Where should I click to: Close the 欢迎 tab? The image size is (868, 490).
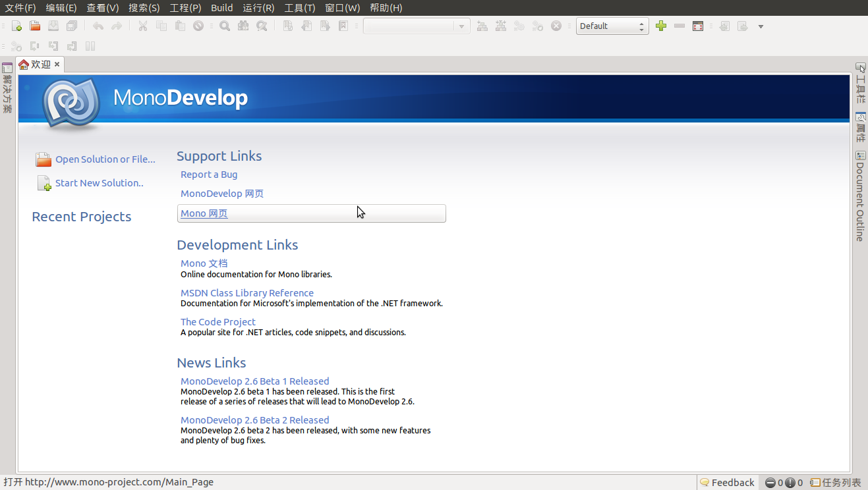[x=57, y=65]
